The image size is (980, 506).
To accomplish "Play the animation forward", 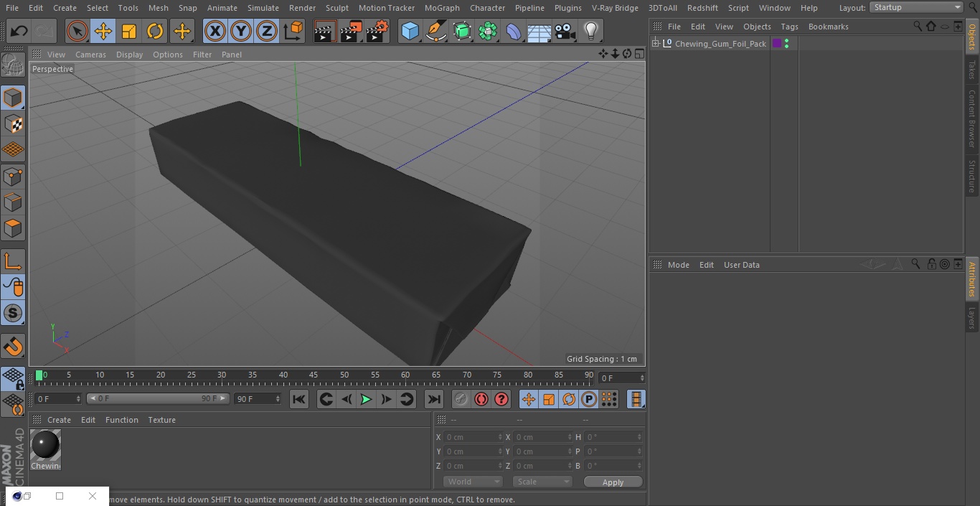I will (366, 399).
